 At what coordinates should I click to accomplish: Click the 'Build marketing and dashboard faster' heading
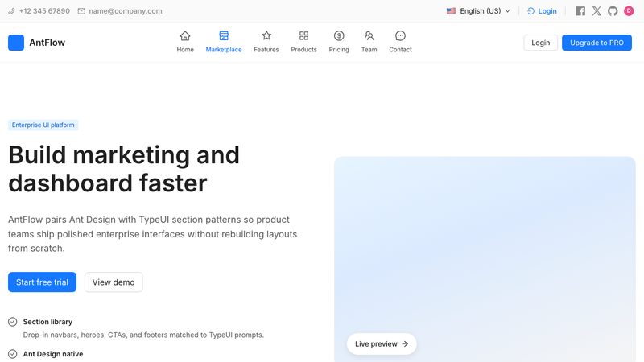(x=124, y=169)
